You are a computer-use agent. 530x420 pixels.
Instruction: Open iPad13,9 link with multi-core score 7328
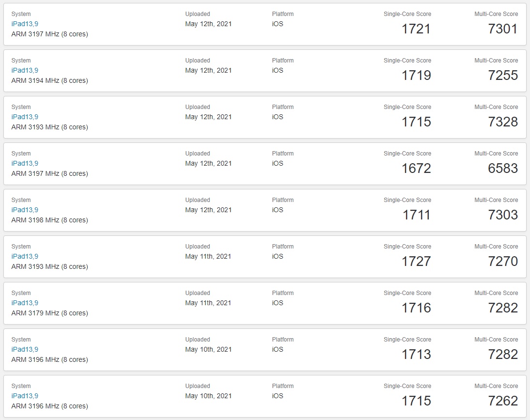coord(25,117)
